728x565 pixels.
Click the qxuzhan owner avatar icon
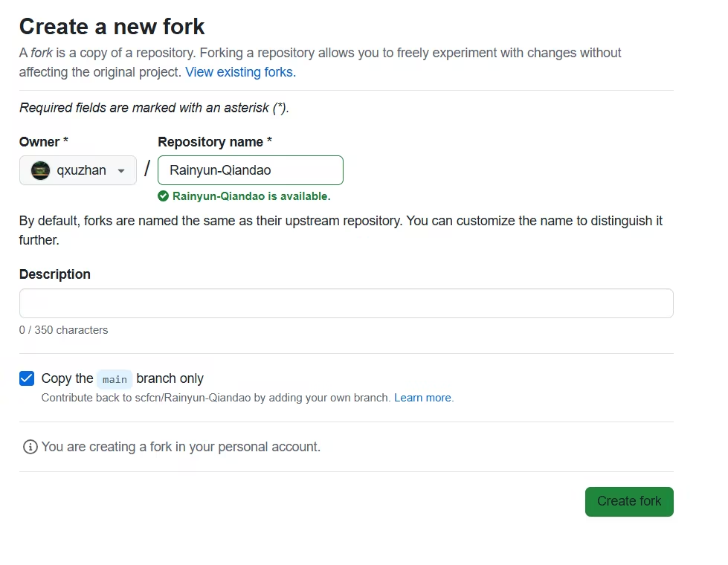(40, 170)
